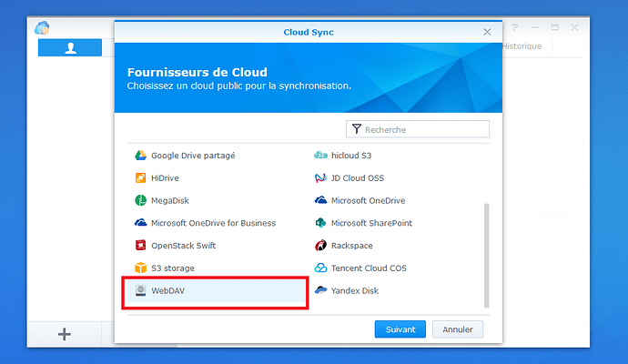The image size is (628, 364).
Task: Pick the Yandex Disk icon
Action: point(320,291)
